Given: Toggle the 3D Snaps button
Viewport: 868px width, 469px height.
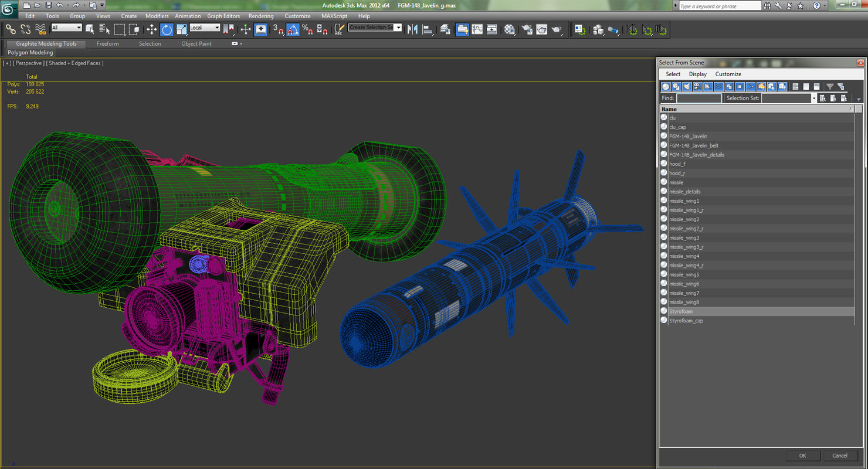Looking at the screenshot, I should coord(278,29).
